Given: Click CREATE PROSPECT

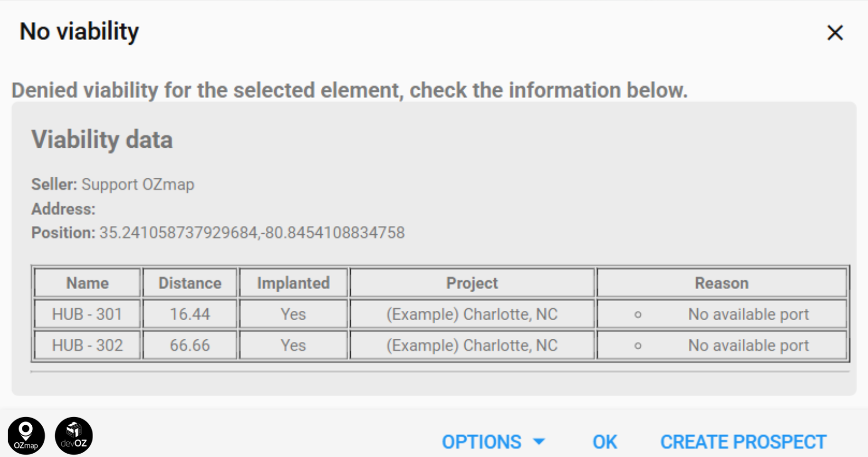Looking at the screenshot, I should pyautogui.click(x=743, y=441).
